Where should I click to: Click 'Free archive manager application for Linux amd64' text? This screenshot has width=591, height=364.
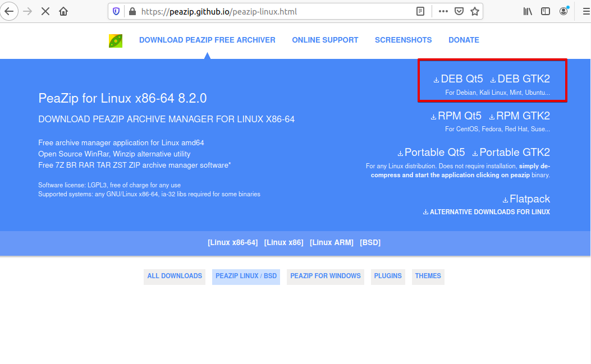[121, 143]
